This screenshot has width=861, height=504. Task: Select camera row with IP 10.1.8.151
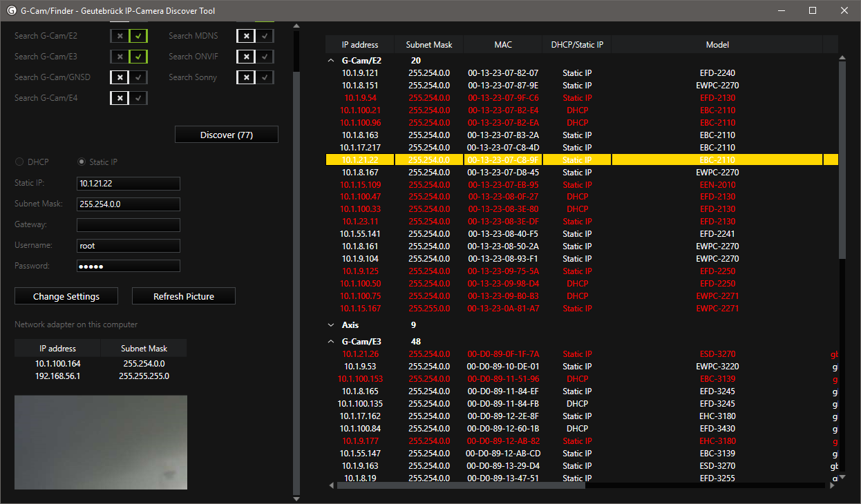(x=360, y=86)
